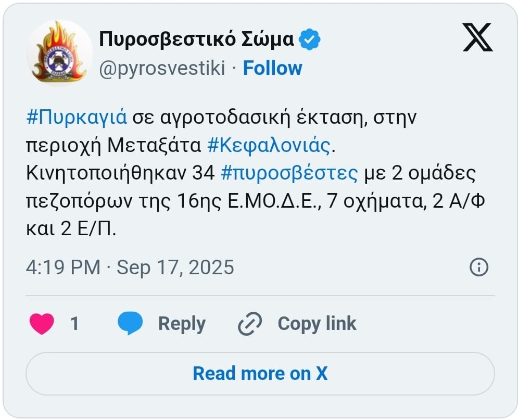Click the like count number 1
The width and height of the screenshot is (518, 420).
pyautogui.click(x=74, y=324)
